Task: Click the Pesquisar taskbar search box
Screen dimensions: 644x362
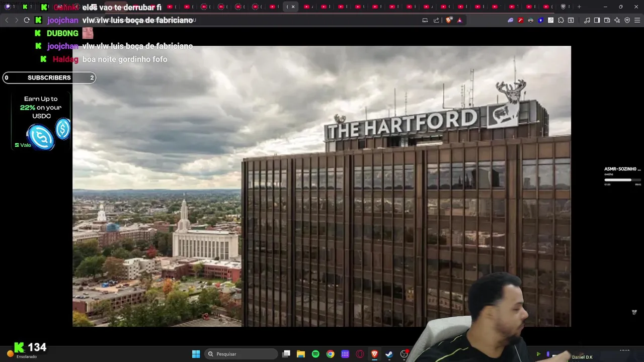Action: [x=242, y=354]
